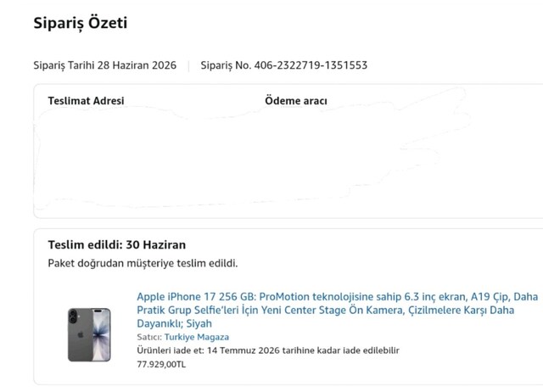This screenshot has height=392, width=543.
Task: Click the Paket doğrudan müşteriye teslim edildi text
Action: pyautogui.click(x=143, y=263)
